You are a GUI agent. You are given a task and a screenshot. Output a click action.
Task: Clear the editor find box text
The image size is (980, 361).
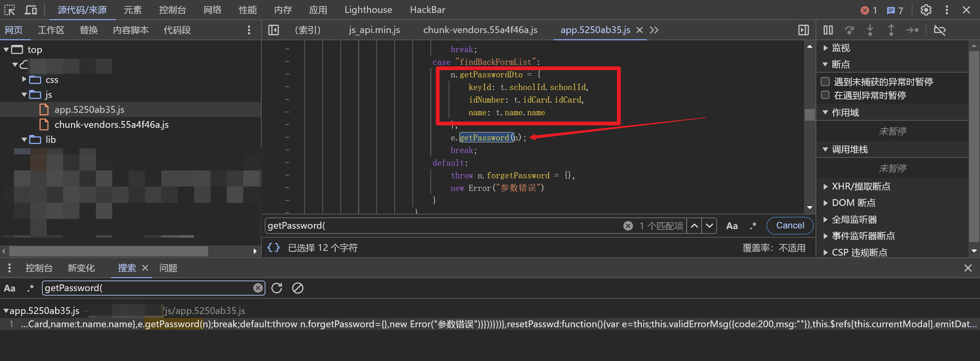[628, 226]
